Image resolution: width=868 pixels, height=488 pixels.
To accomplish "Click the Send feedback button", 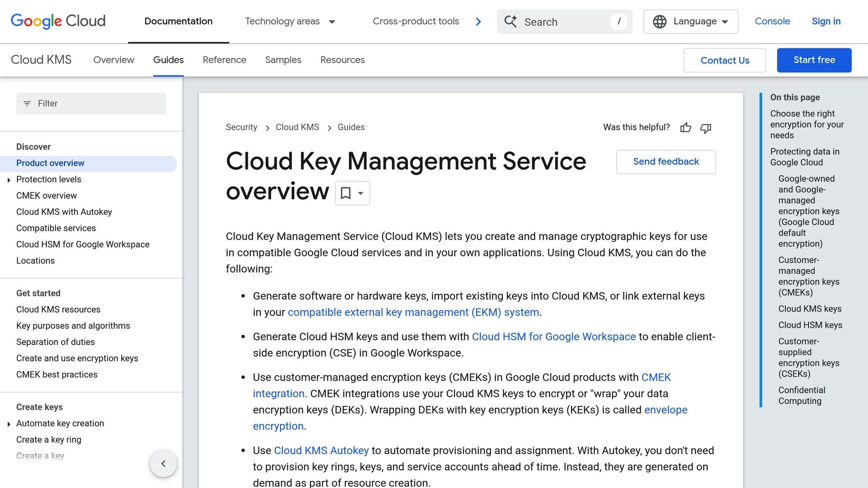I will 665,161.
